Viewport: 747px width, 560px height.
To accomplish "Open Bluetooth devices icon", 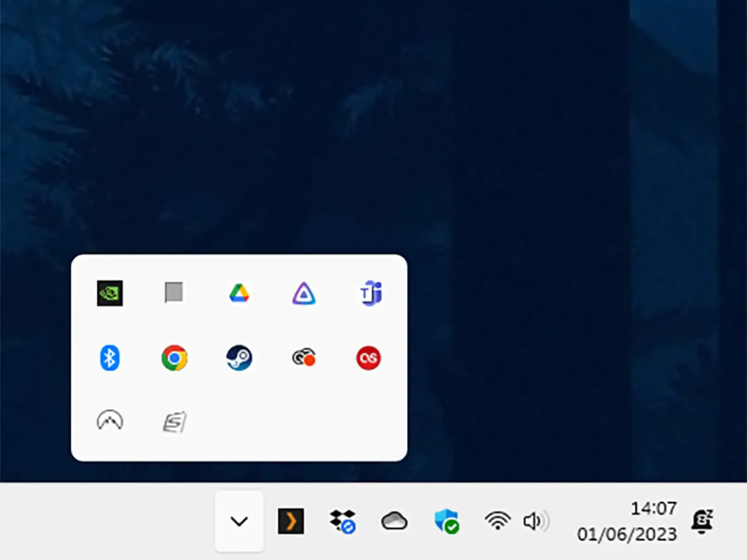I will [110, 358].
